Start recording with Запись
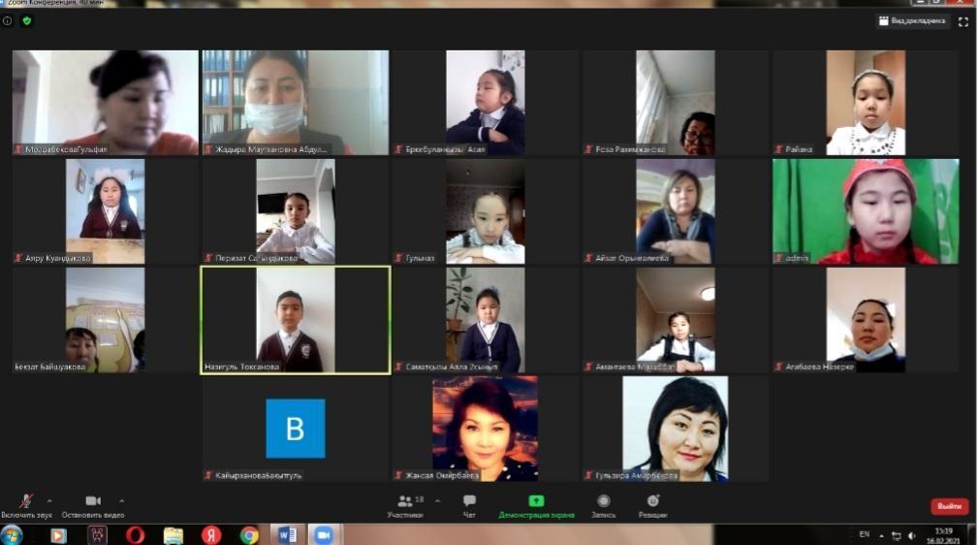Screen dimensions: 980x545 click(x=603, y=505)
